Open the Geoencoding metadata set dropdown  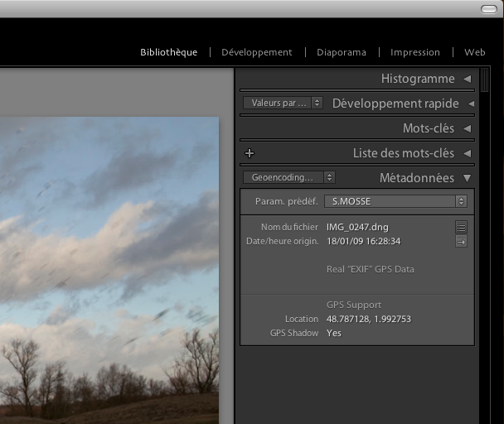288,177
